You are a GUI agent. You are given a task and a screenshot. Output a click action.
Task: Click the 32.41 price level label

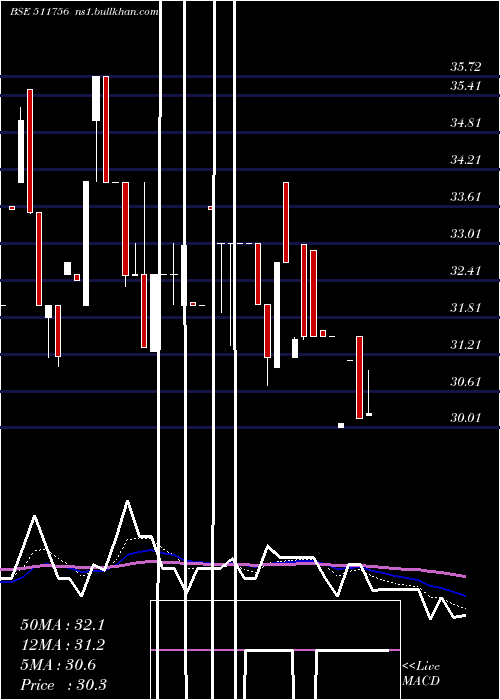[x=466, y=271]
